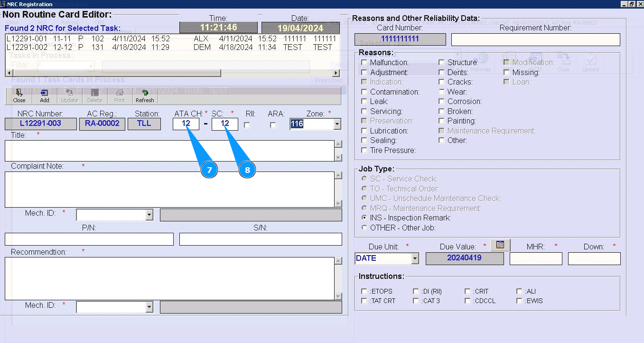The height and width of the screenshot is (343, 644).
Task: Enable the Adjustment reason checkbox
Action: pyautogui.click(x=364, y=72)
